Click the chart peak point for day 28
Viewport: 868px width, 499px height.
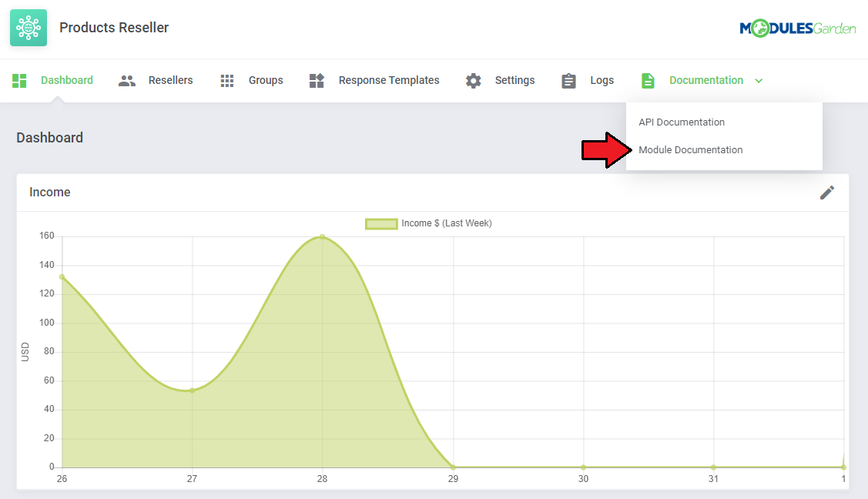point(322,236)
